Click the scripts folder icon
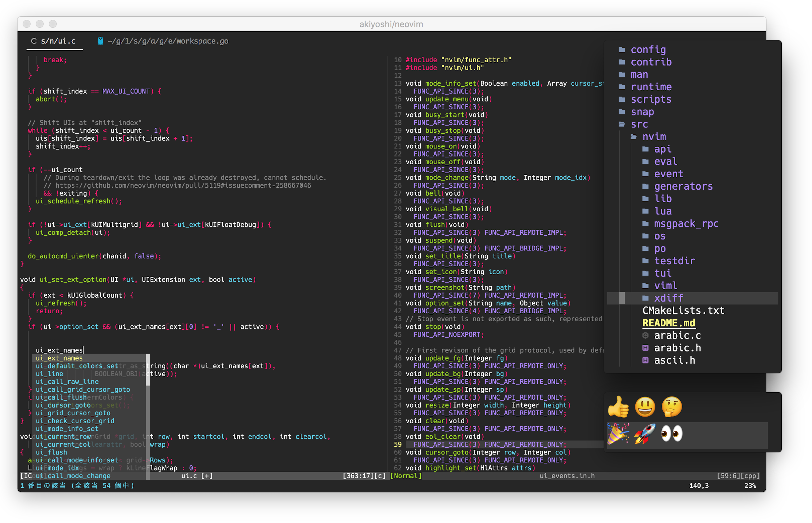 pyautogui.click(x=622, y=99)
